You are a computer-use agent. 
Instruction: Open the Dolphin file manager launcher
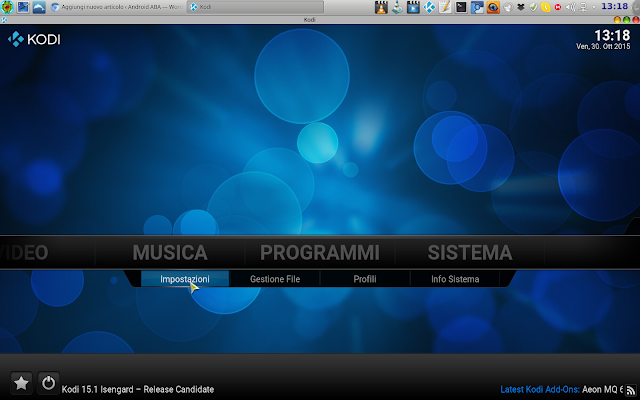pos(39,7)
